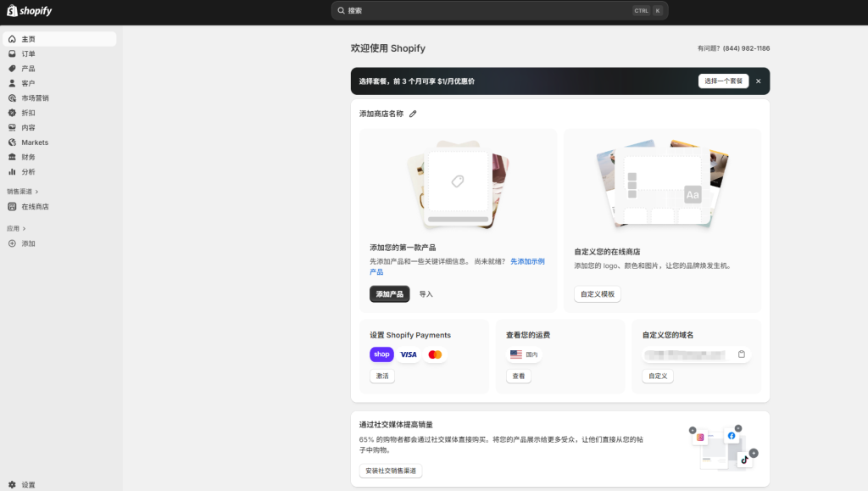Click the pencil icon to edit store name
868x491 pixels.
(x=413, y=113)
